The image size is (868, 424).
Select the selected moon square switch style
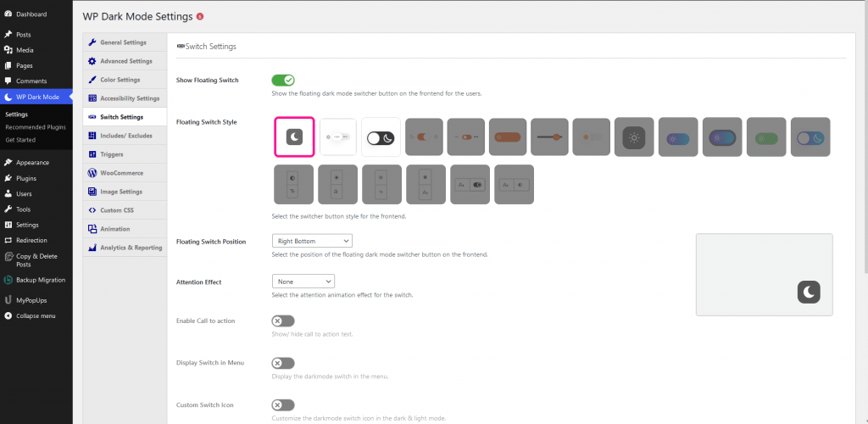click(294, 137)
